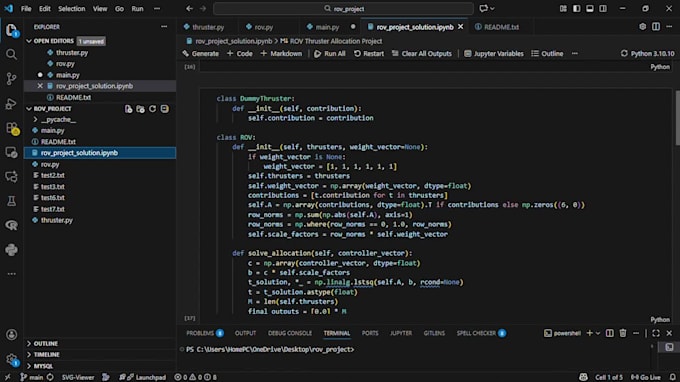Select main.py under OPEN EDITORS
The height and width of the screenshot is (382, 680).
point(68,75)
